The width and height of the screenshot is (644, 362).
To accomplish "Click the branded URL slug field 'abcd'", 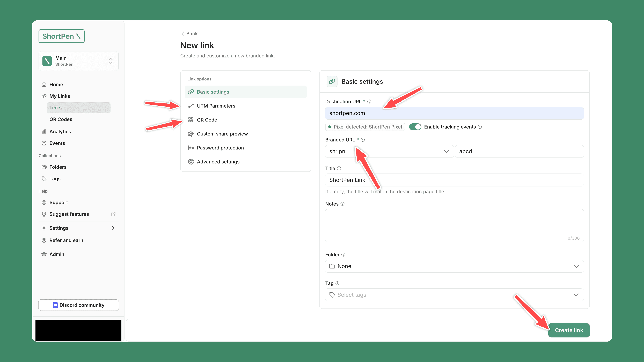I will 519,151.
